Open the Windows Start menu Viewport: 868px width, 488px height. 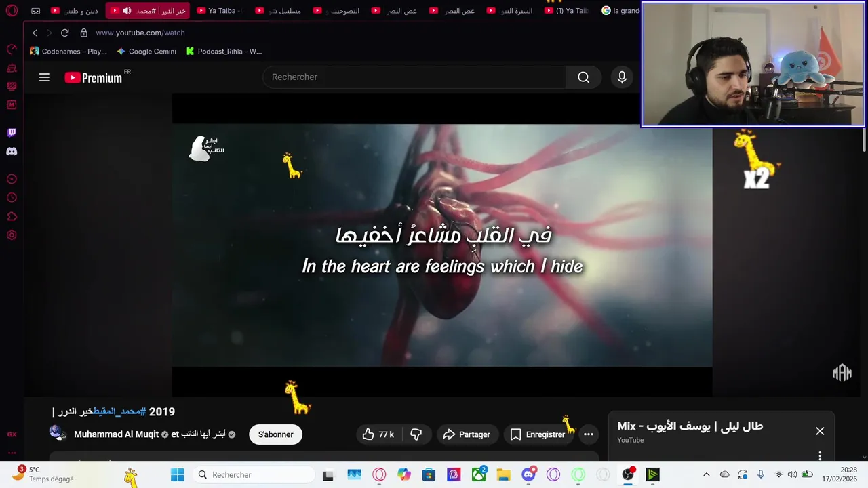click(177, 474)
